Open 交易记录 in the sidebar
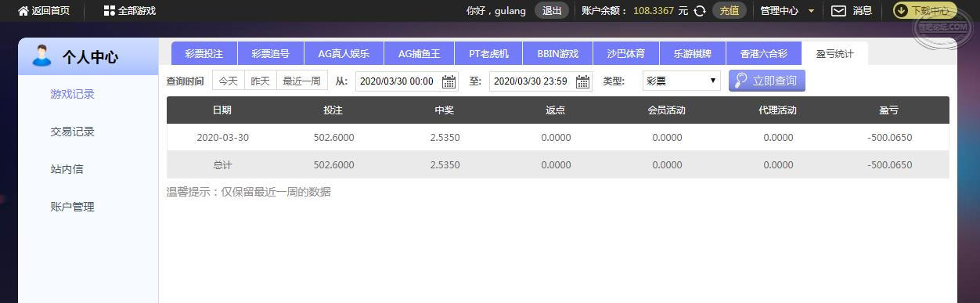 pos(72,132)
